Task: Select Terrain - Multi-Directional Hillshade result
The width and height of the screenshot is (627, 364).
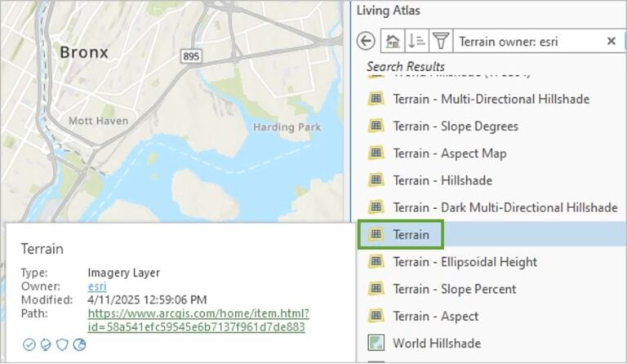Action: coord(491,99)
